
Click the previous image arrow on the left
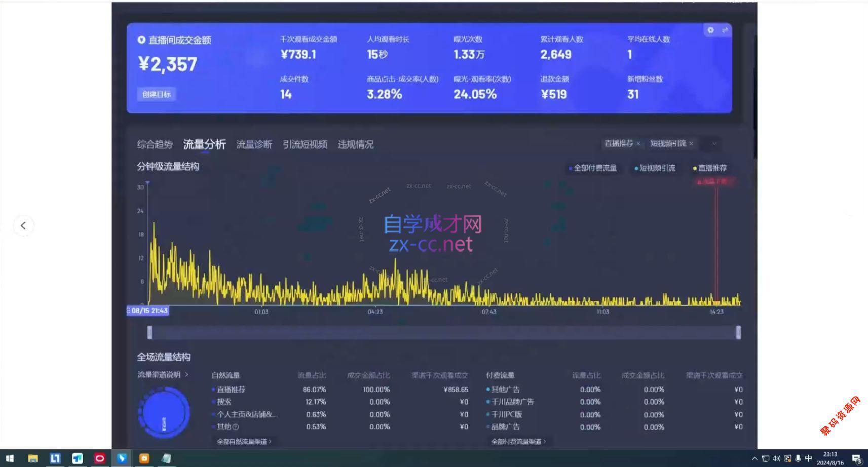[x=23, y=226]
